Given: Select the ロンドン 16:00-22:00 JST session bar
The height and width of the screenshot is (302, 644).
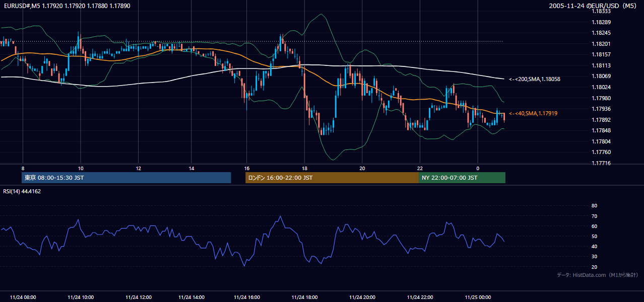Looking at the screenshot, I should (x=332, y=178).
